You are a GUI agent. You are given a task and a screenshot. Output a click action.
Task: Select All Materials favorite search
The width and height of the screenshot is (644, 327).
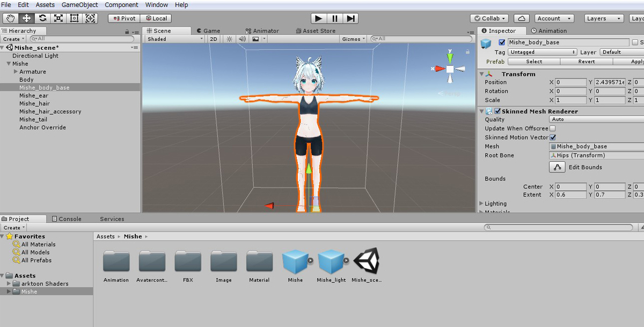point(34,244)
